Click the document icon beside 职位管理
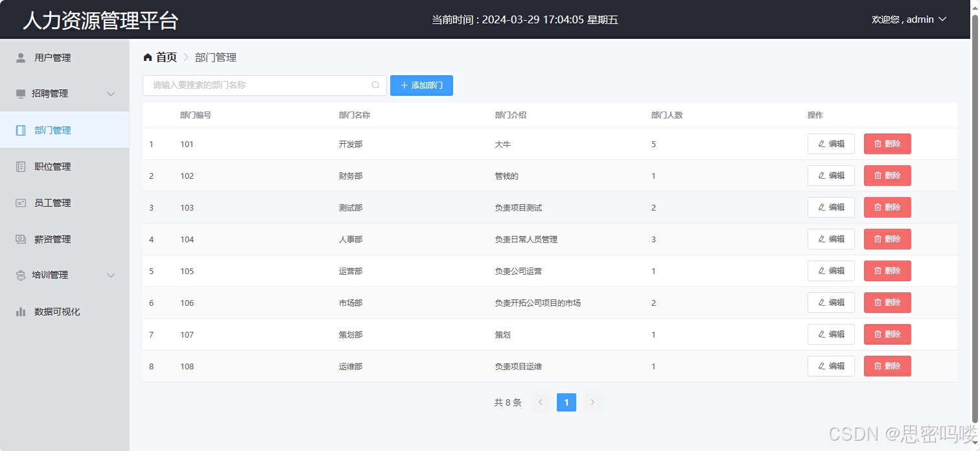The height and width of the screenshot is (451, 980). (21, 167)
